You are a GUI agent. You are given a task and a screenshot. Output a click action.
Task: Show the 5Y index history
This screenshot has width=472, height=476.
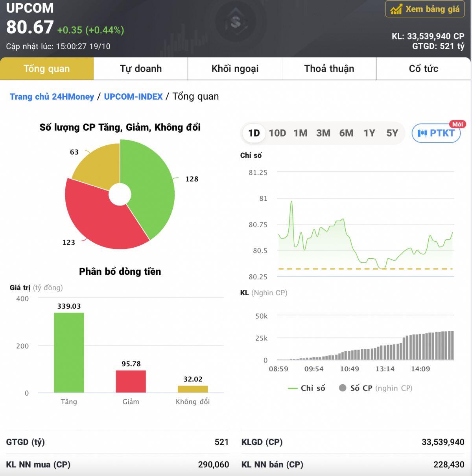pos(392,133)
